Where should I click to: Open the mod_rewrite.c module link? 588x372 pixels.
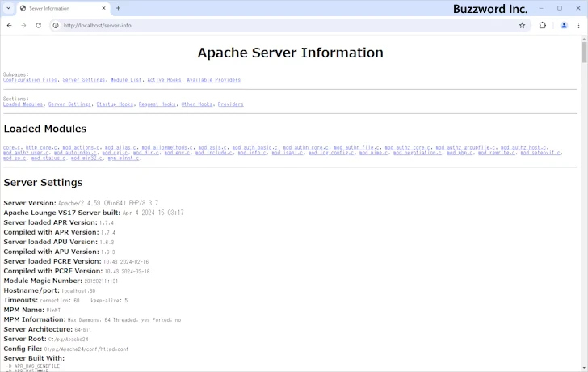click(x=497, y=153)
